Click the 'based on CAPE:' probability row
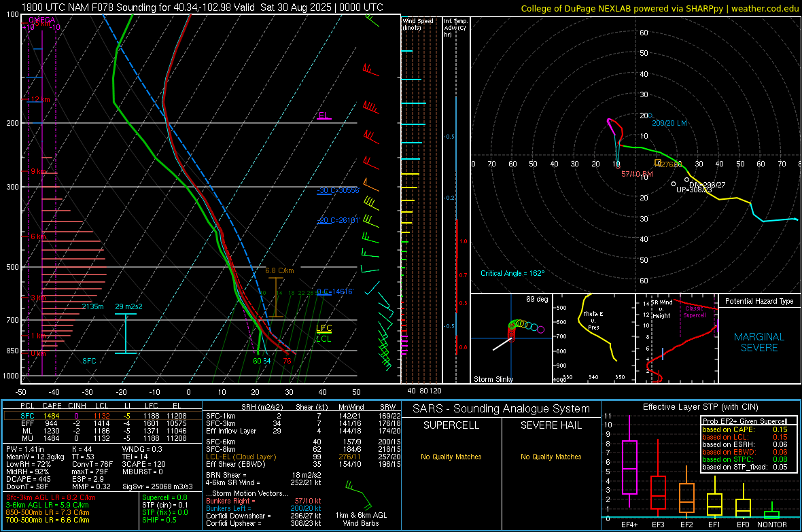Image resolution: width=802 pixels, height=532 pixels. tap(745, 429)
